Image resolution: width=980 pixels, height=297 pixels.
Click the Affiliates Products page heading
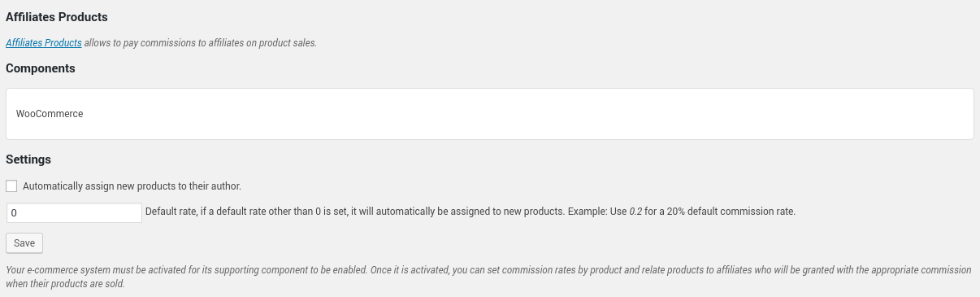[x=57, y=16]
